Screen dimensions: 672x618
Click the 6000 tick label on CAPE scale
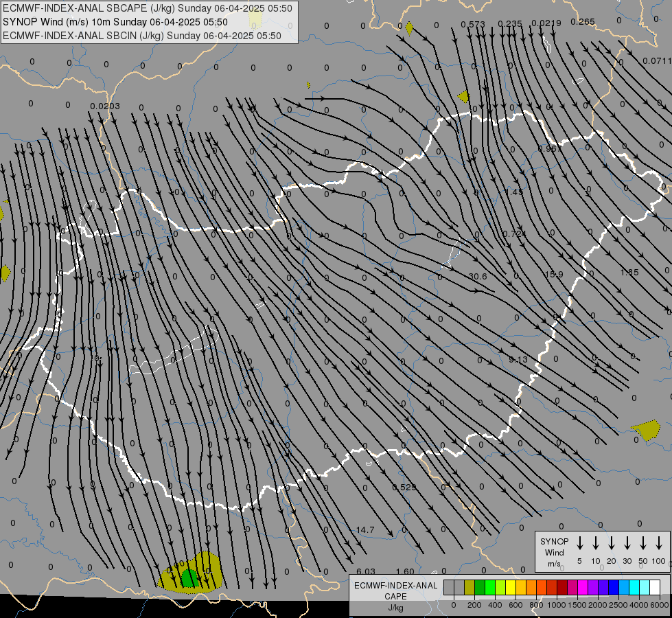(659, 605)
